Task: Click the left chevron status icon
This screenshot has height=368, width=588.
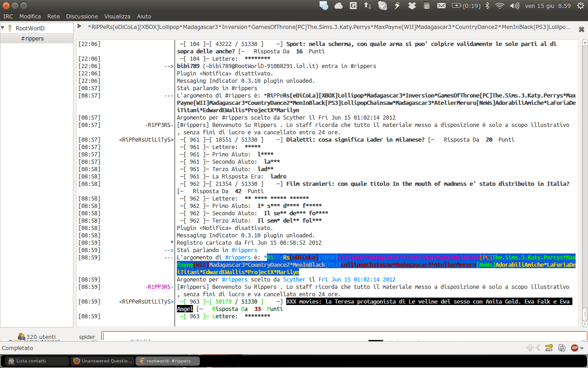Action: coord(538,348)
